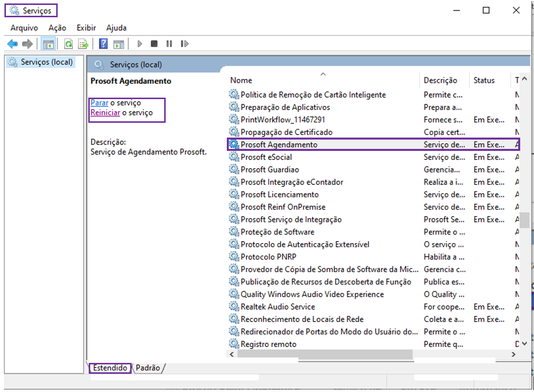Select Prosoft Reinf OnPremise service
534x392 pixels.
tap(374, 207)
